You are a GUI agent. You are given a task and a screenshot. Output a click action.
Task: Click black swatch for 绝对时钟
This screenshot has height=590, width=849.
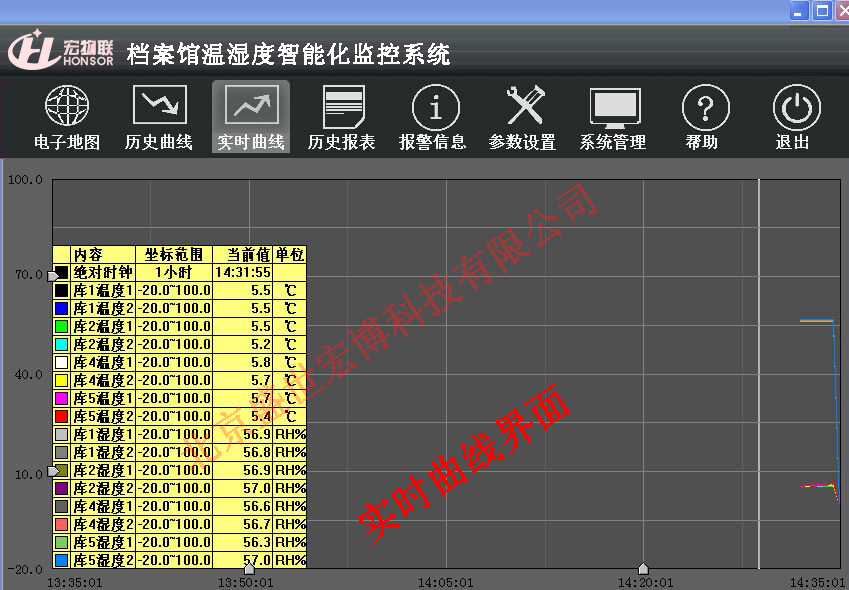(x=62, y=272)
